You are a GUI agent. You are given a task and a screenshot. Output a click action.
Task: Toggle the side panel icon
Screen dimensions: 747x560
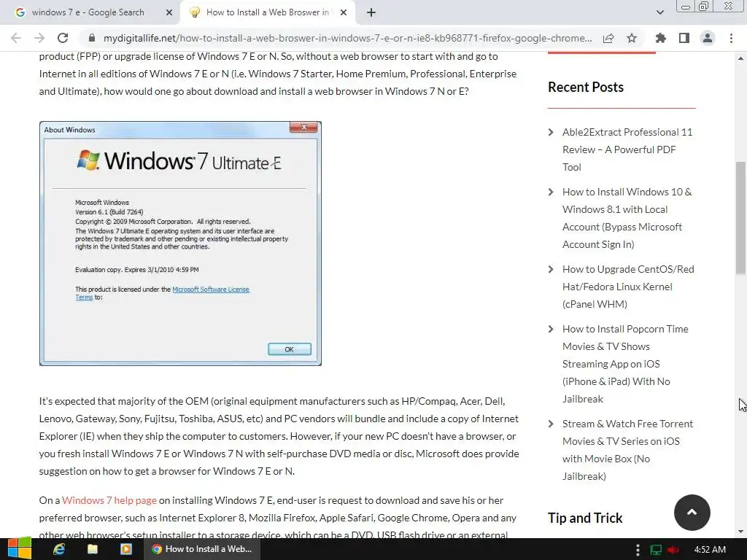point(684,38)
